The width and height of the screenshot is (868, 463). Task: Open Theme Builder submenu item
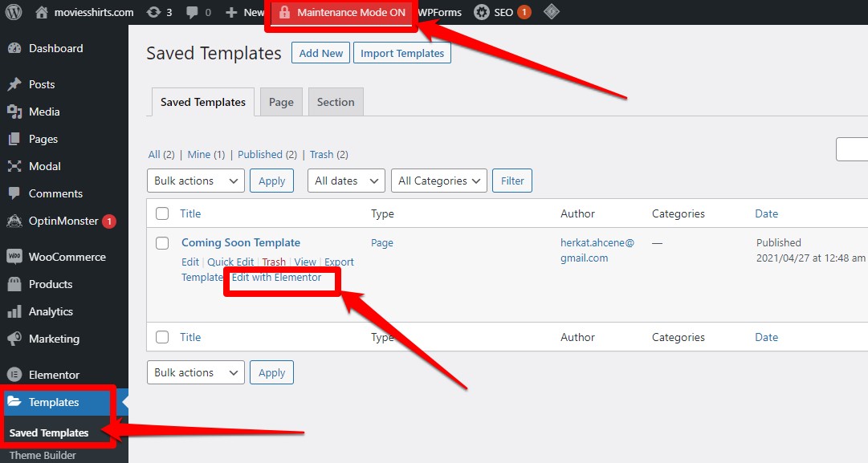(x=43, y=455)
